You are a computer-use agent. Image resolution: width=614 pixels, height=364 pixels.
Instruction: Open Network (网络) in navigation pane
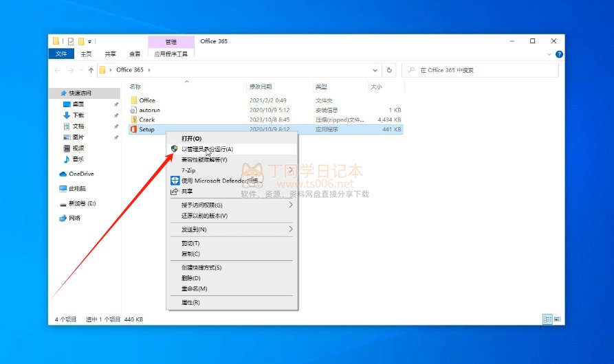[x=69, y=218]
